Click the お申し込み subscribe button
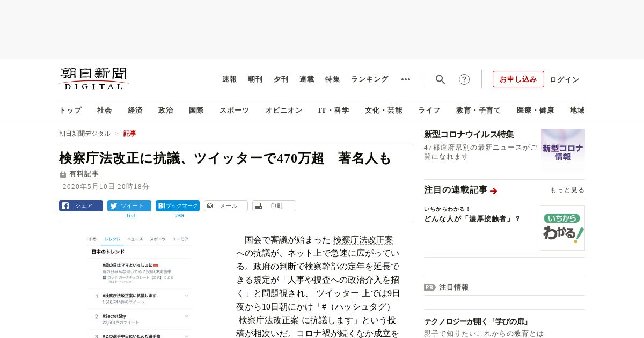The height and width of the screenshot is (338, 644). (x=518, y=79)
